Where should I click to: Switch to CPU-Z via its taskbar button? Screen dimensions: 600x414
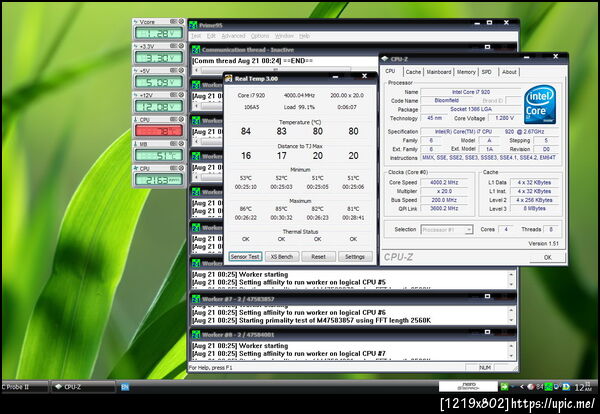83,387
